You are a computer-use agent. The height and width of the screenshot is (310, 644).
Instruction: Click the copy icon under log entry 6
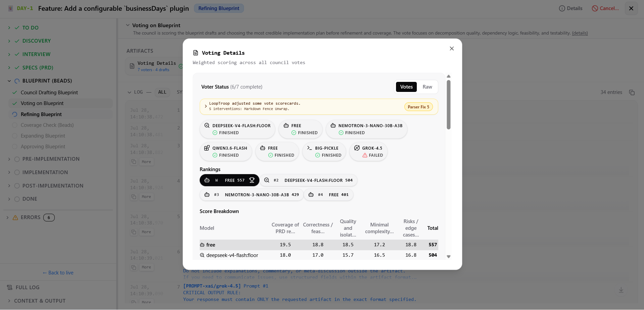pos(134,267)
